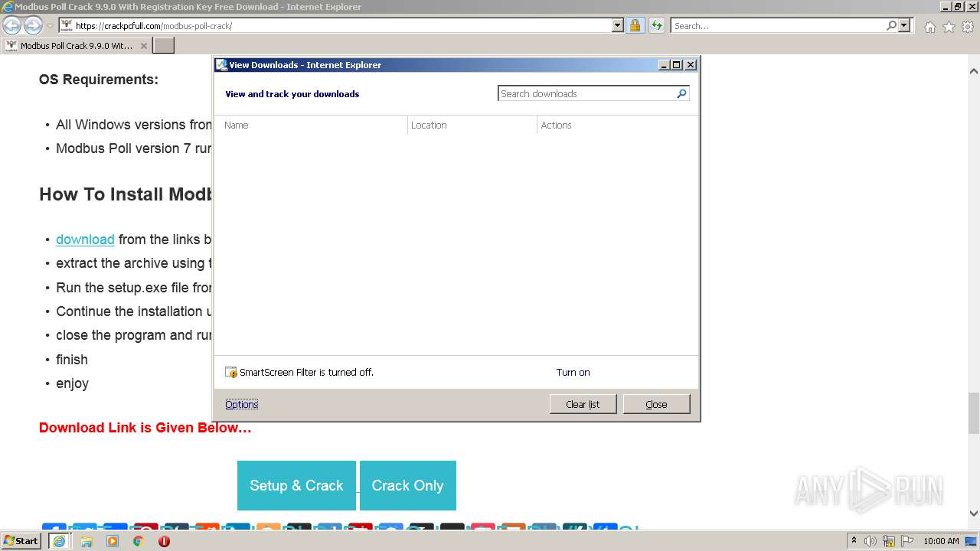This screenshot has width=980, height=551.
Task: Click Turn on SmartScreen link
Action: point(573,372)
